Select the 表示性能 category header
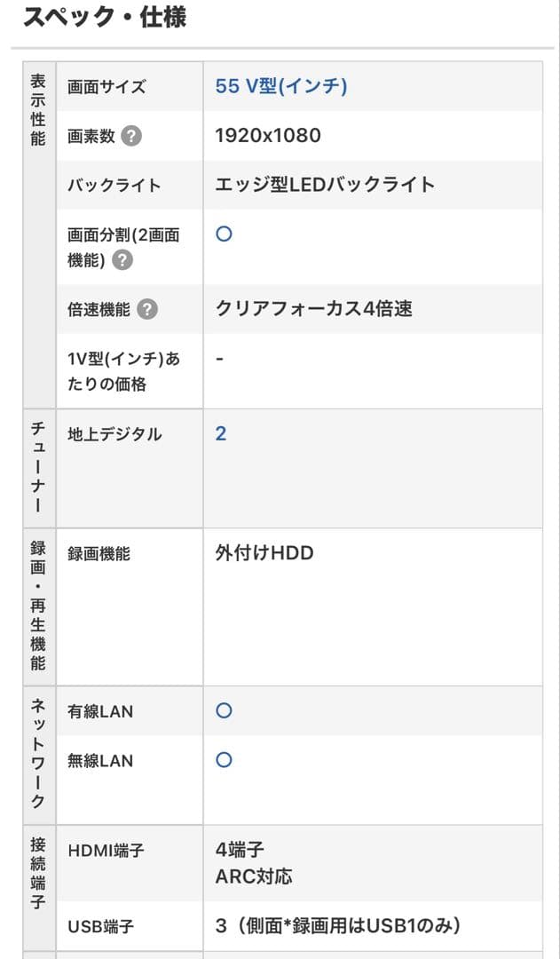Image resolution: width=560 pixels, height=959 pixels. 37,107
